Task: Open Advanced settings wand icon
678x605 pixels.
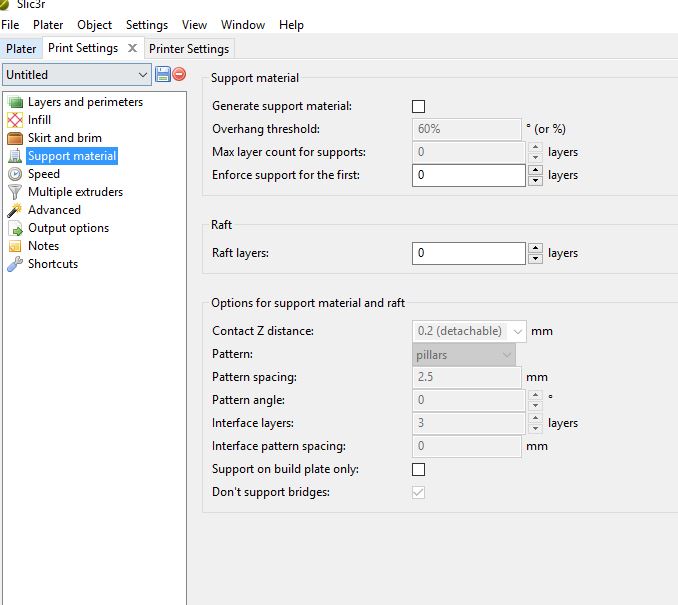Action: tap(15, 210)
